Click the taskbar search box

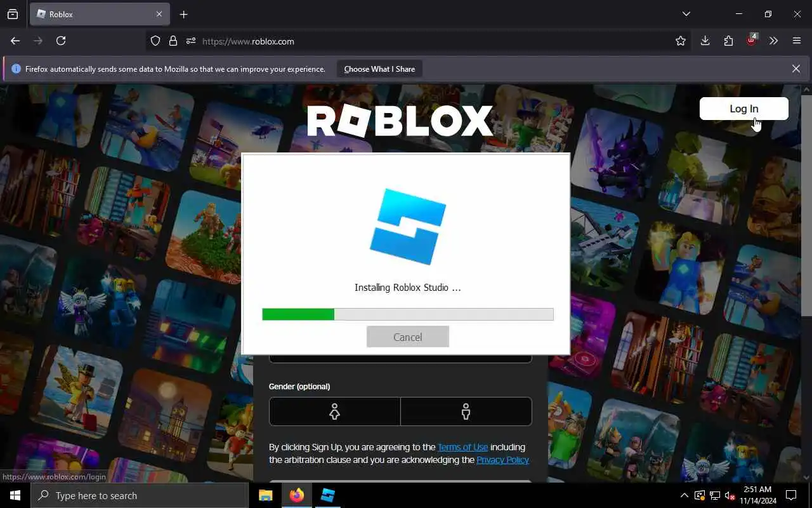click(x=140, y=495)
